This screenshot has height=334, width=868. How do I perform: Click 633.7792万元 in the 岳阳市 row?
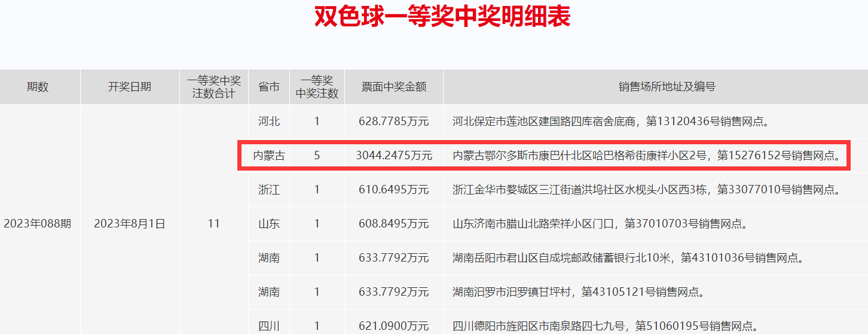click(394, 258)
